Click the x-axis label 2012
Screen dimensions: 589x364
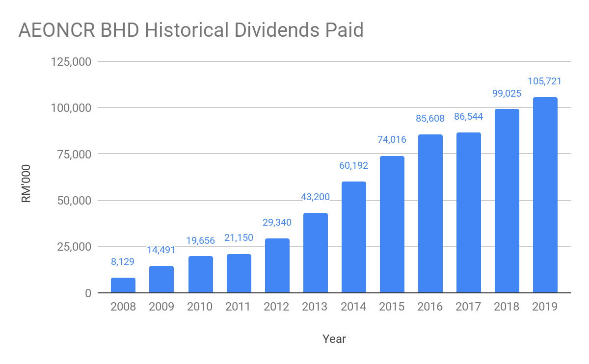pos(276,307)
